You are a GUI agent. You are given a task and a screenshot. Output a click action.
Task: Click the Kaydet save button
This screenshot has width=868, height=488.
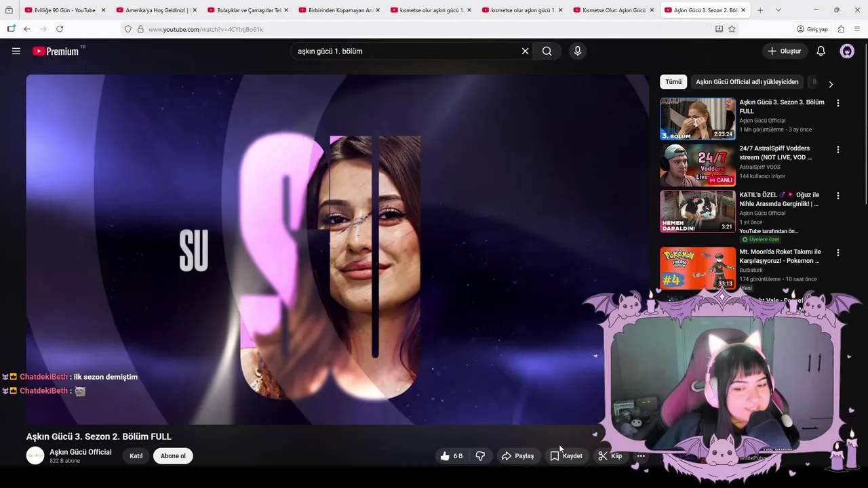pyautogui.click(x=566, y=456)
